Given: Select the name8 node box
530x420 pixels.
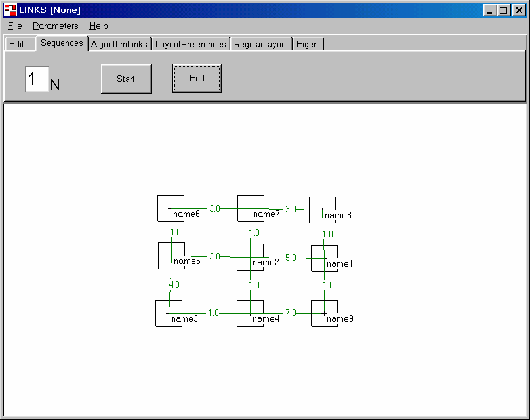Looking at the screenshot, I should coord(322,210).
